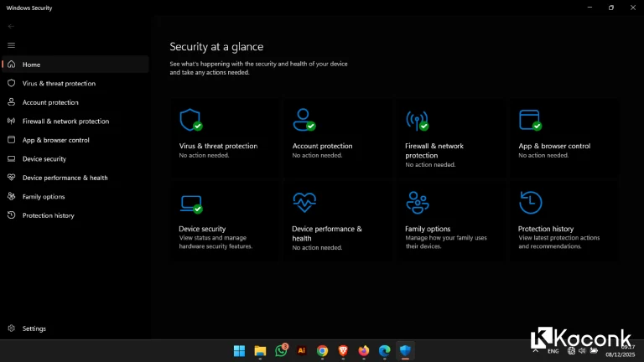644x362 pixels.
Task: Click the sidebar person icon for account protection
Action: click(12, 101)
